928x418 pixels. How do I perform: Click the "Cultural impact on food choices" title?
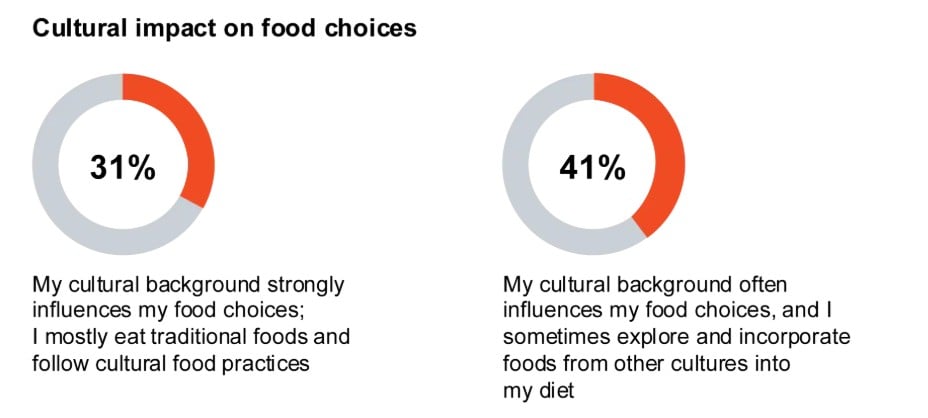pyautogui.click(x=224, y=29)
